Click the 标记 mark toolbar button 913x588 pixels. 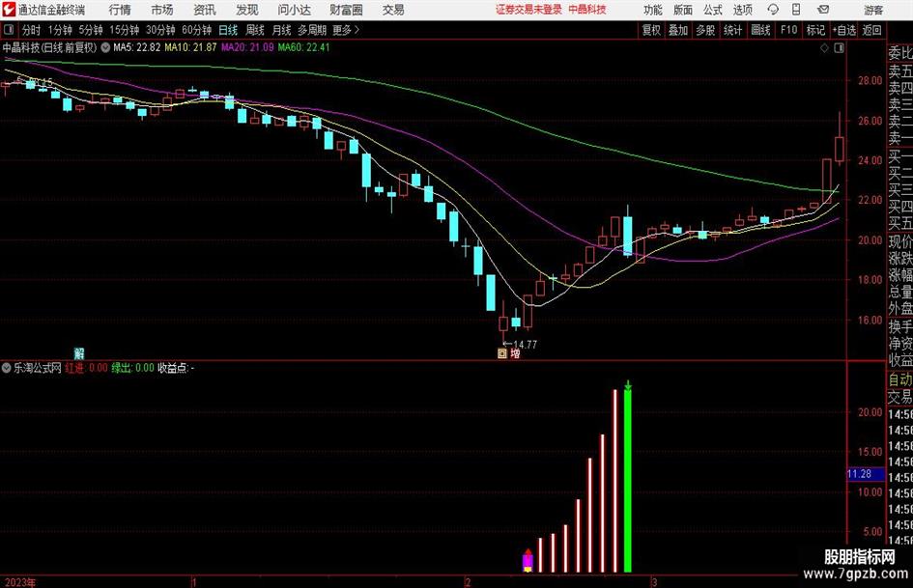pyautogui.click(x=815, y=30)
